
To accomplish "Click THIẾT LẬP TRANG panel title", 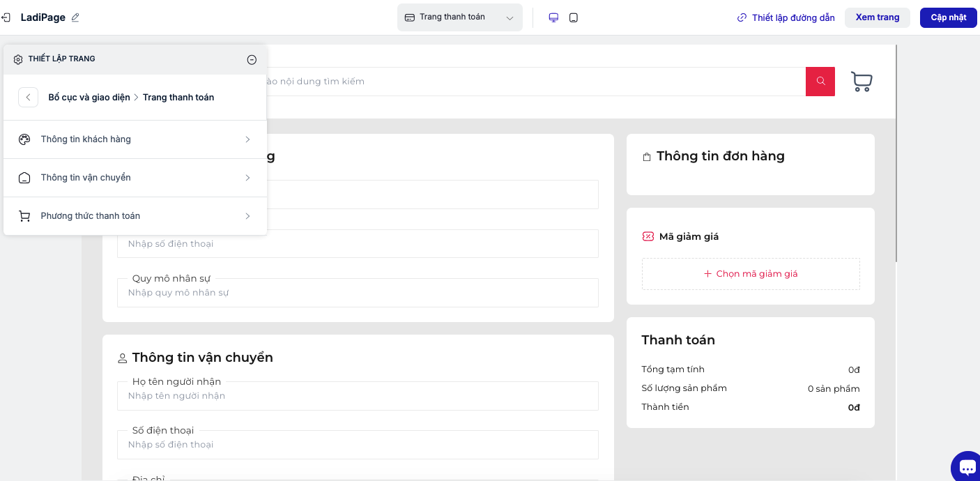I will pos(62,59).
